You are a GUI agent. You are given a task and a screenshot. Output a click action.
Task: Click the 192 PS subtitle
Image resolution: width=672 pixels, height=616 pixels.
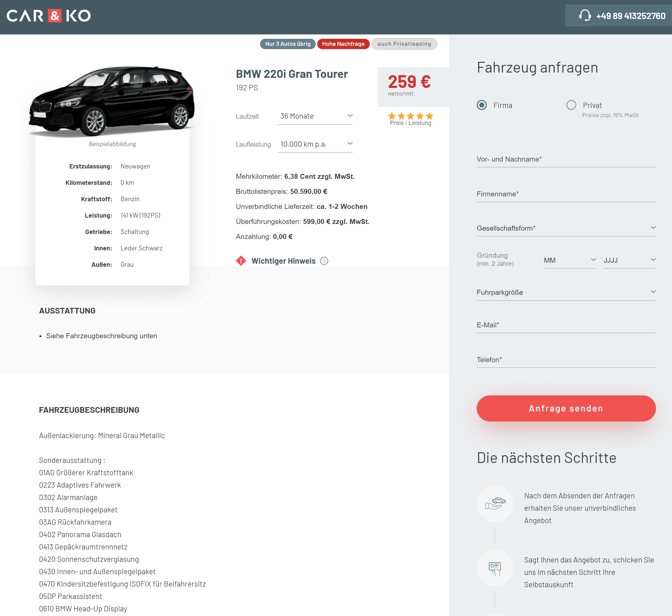(x=247, y=88)
